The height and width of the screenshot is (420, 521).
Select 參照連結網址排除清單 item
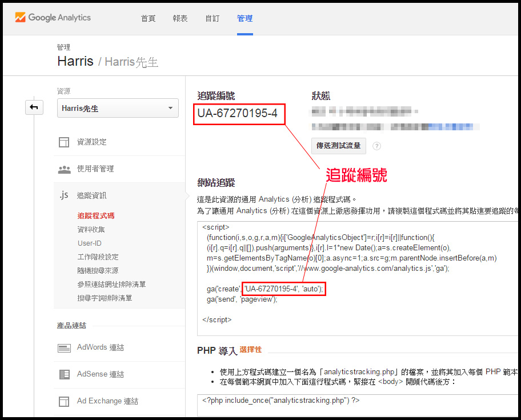coord(111,285)
